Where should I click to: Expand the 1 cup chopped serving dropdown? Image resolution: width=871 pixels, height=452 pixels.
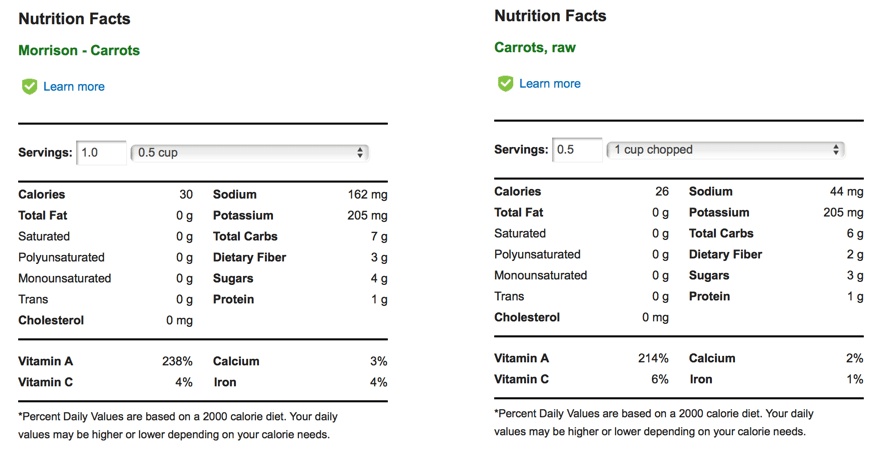pyautogui.click(x=725, y=150)
